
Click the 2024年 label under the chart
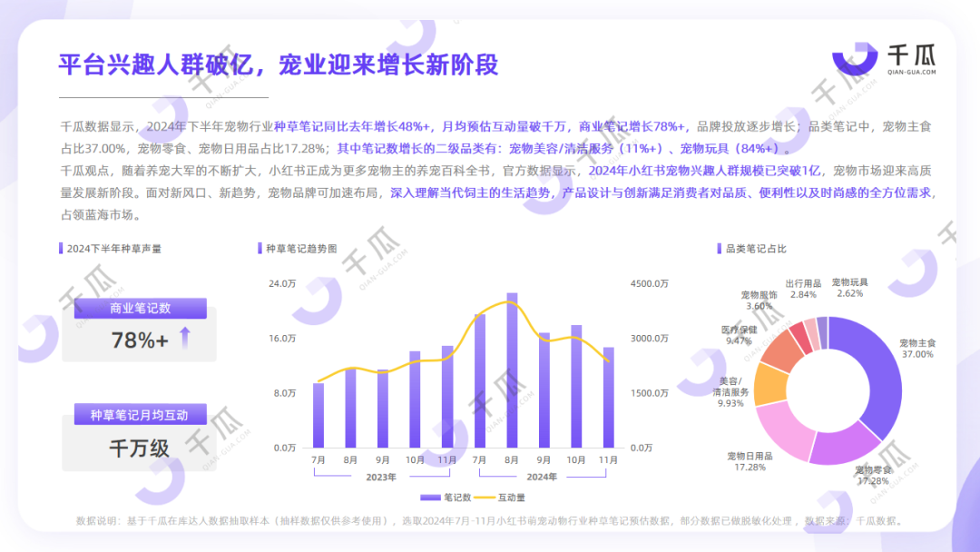tap(541, 477)
